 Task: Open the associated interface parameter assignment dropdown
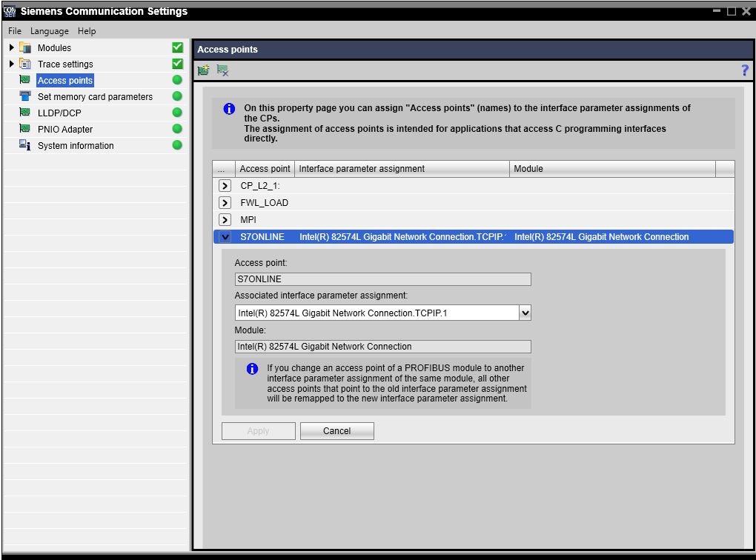(x=525, y=313)
